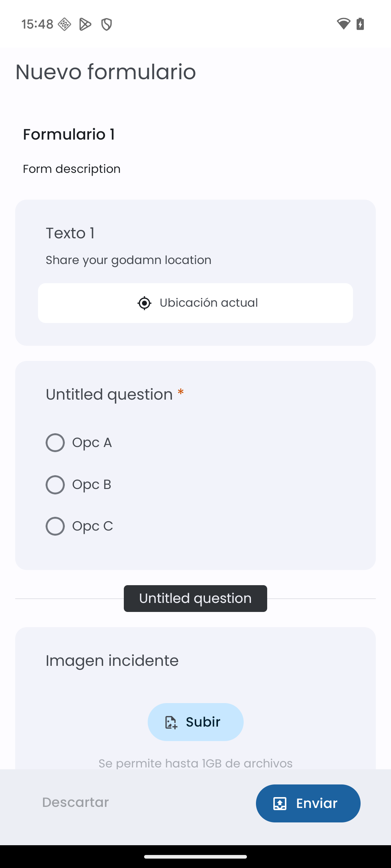Click the Ubicación actual button
391x868 pixels.
click(x=195, y=303)
